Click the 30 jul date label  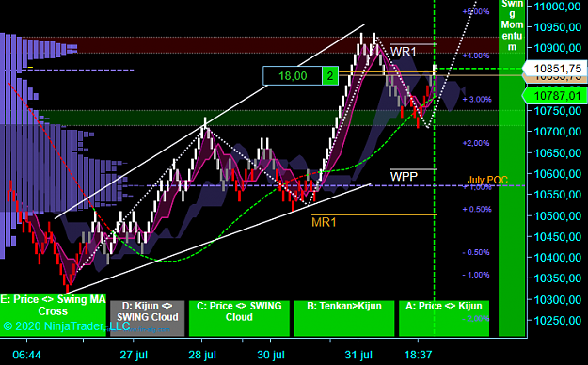271,355
